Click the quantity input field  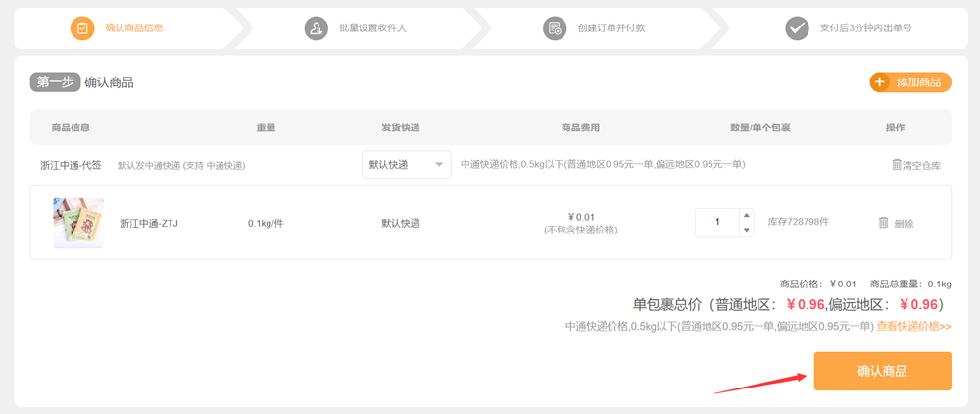point(717,223)
